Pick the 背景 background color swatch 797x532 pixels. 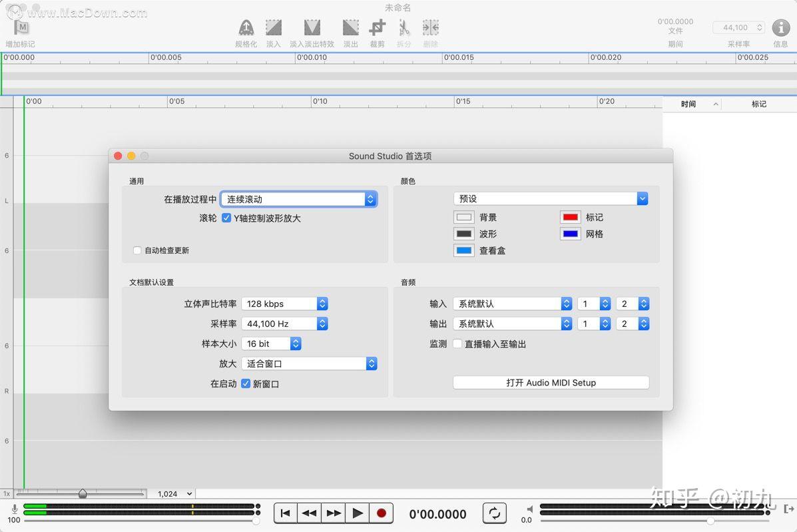tap(463, 218)
